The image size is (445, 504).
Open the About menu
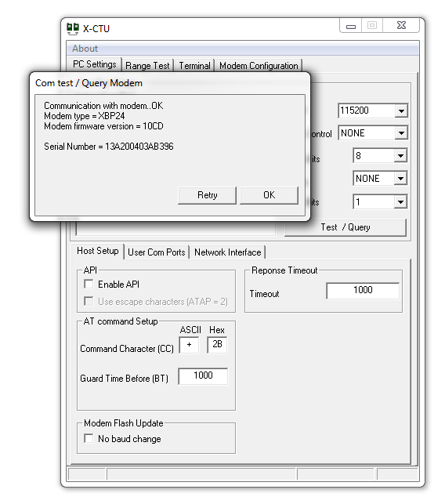(85, 49)
